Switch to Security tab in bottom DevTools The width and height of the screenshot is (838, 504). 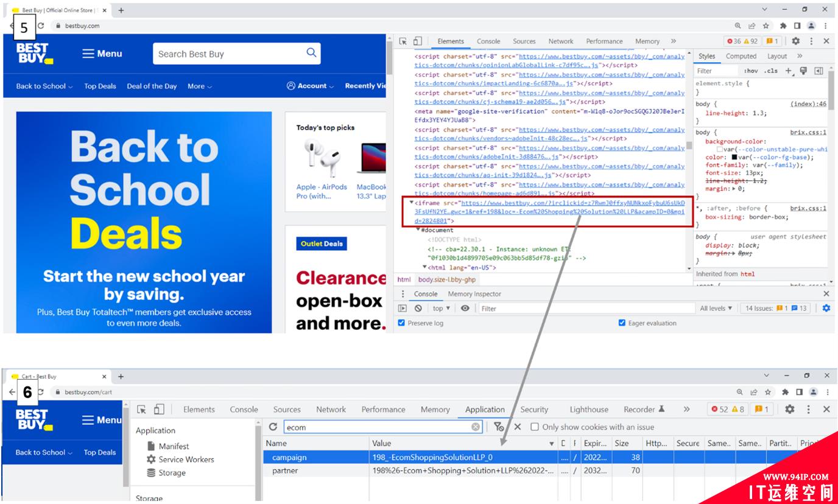coord(534,410)
